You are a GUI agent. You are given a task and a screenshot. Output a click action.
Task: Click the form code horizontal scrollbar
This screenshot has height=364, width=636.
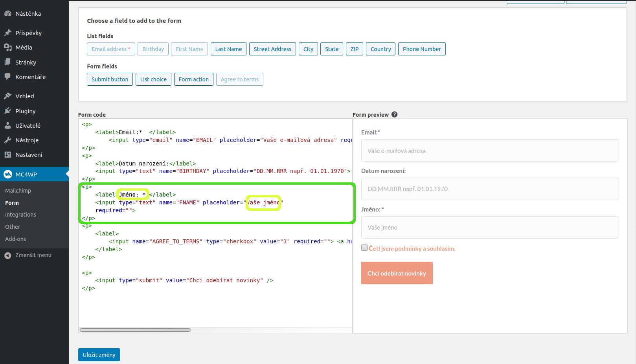135,330
